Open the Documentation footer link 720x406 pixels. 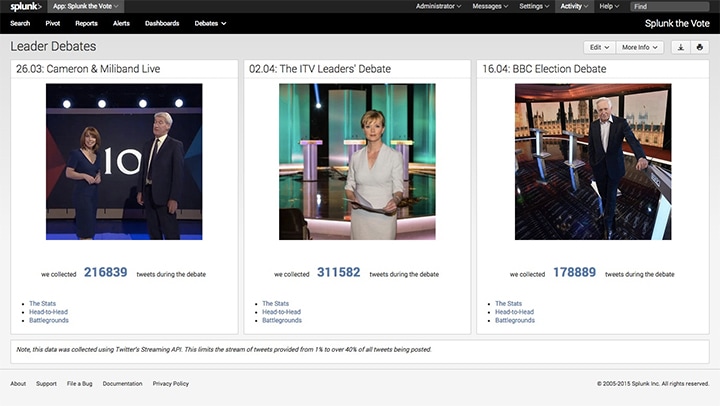123,383
